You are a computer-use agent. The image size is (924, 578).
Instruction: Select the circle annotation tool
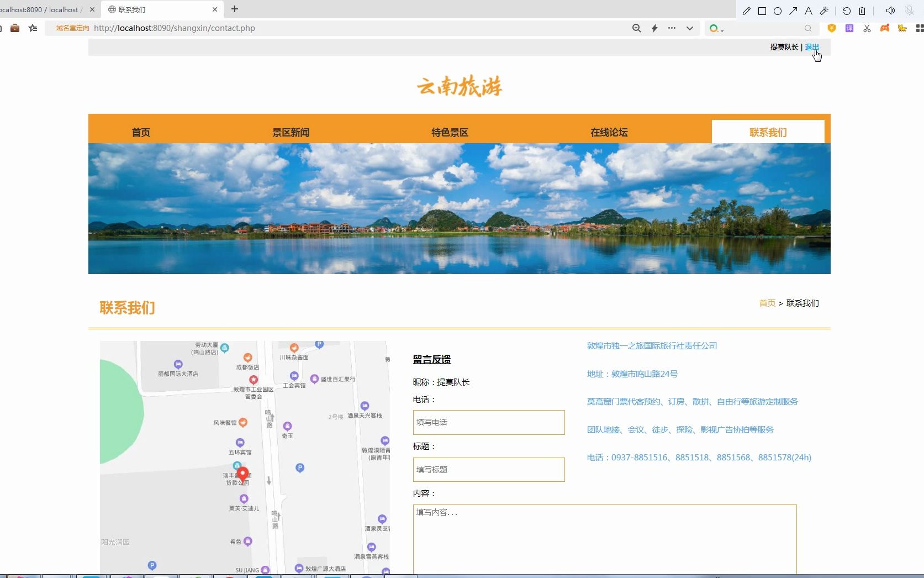click(778, 11)
